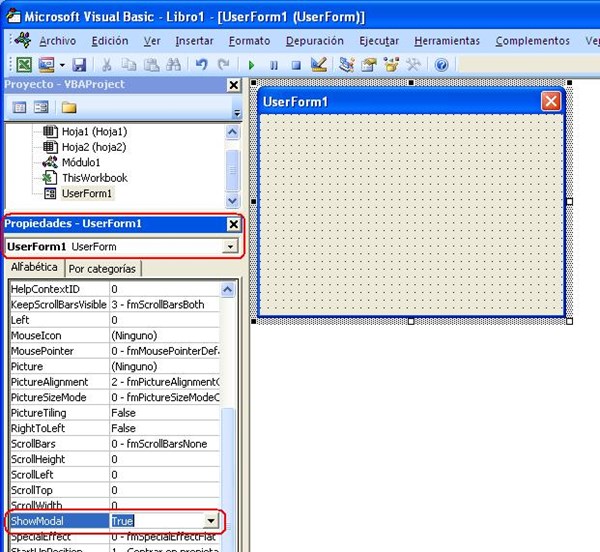Open the Object Browser icon
The image size is (600, 552).
click(391, 65)
